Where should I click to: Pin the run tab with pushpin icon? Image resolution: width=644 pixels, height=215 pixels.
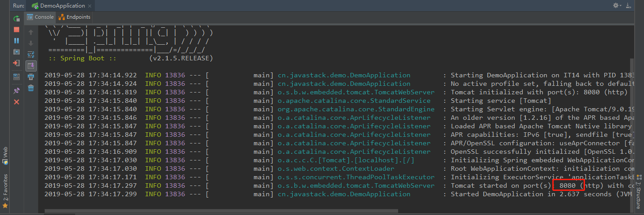pyautogui.click(x=17, y=90)
